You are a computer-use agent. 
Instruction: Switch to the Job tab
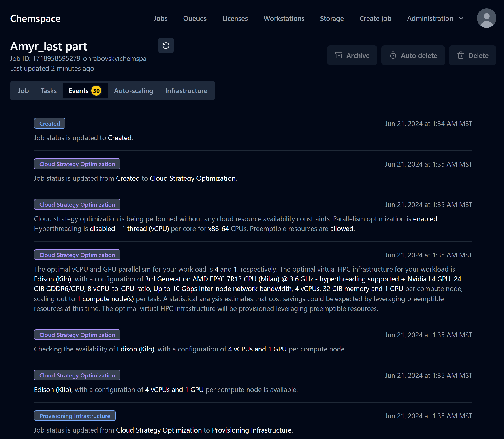pos(23,91)
